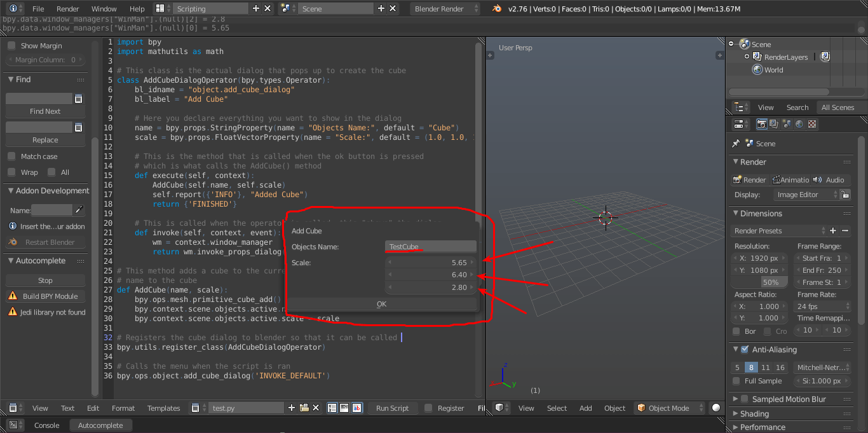Open the Templates menu in text editor

click(x=164, y=408)
